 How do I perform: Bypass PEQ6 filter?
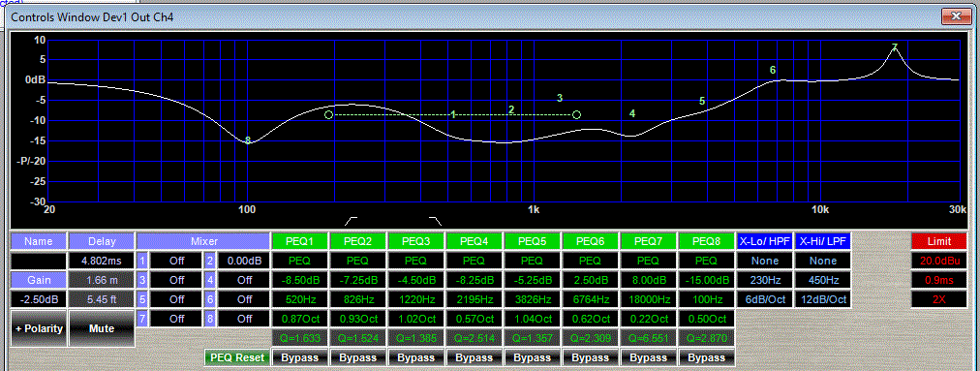(x=591, y=357)
